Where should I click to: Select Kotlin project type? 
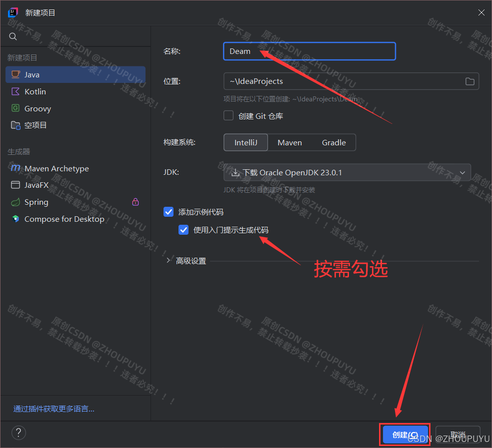pos(75,91)
